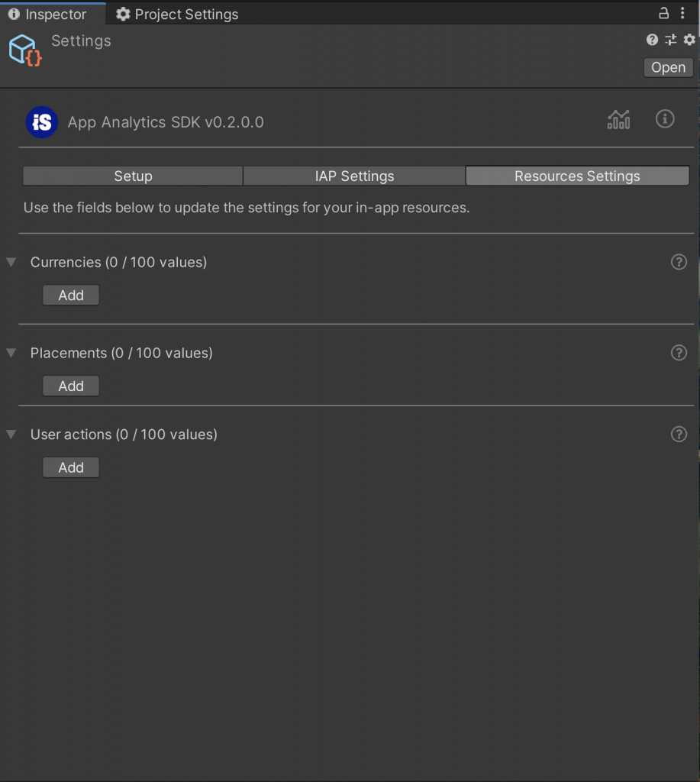Switch to the IAP Settings tab

(353, 176)
